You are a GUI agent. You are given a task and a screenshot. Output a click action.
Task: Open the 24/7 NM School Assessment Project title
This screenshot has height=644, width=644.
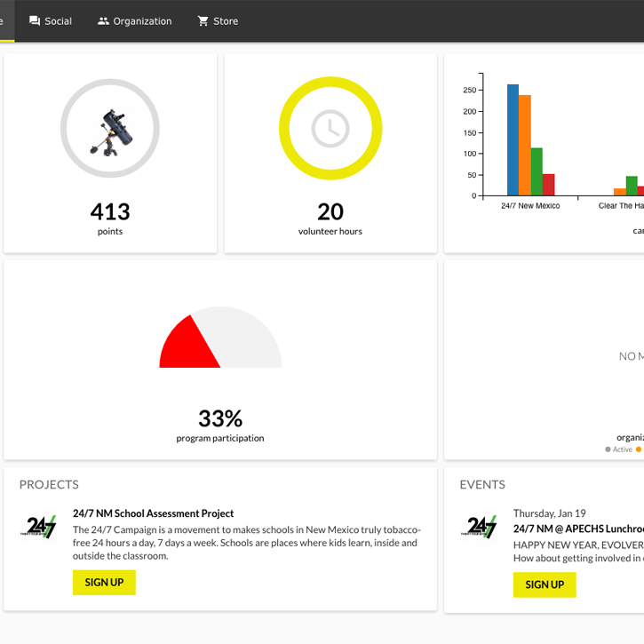click(x=153, y=513)
